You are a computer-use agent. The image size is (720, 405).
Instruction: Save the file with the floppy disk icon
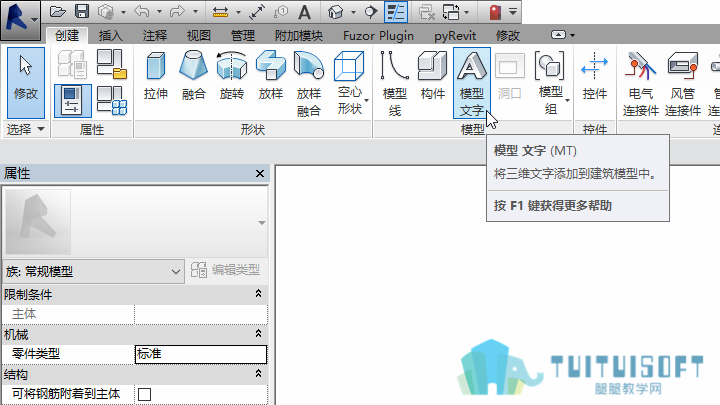pyautogui.click(x=82, y=11)
